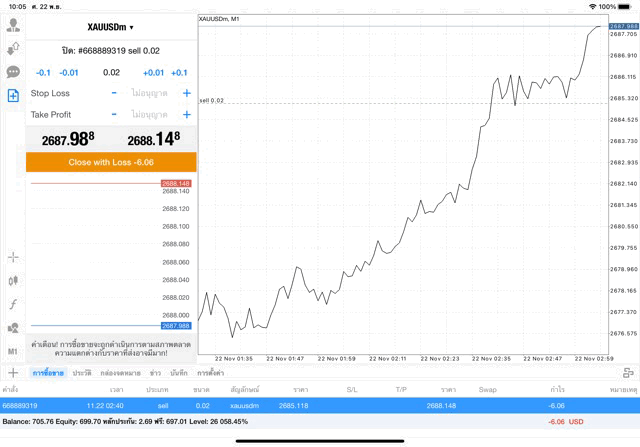
Task: Click the Take Profit value field
Action: (x=148, y=115)
